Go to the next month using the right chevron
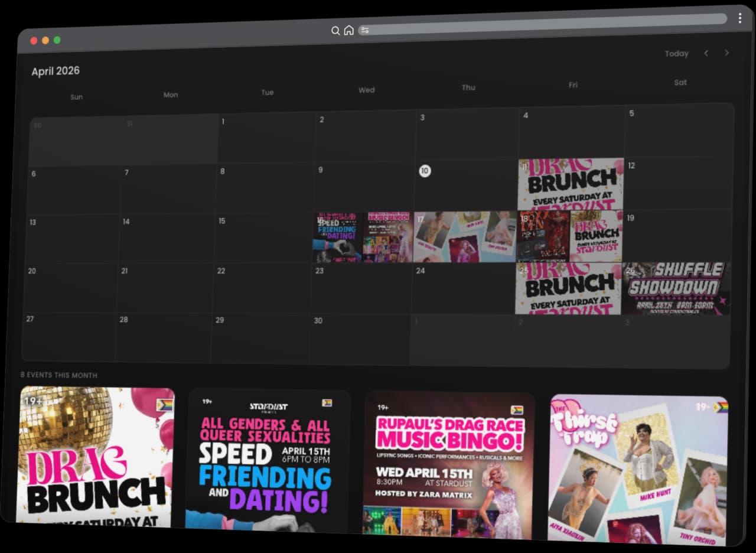The image size is (756, 553). tap(727, 53)
